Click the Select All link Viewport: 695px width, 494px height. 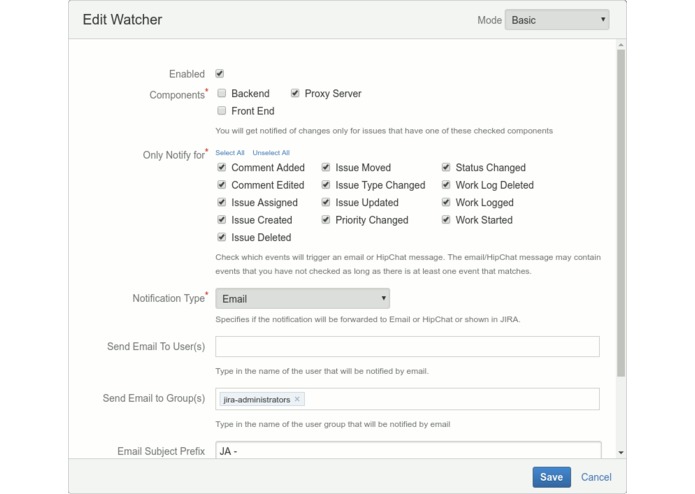tap(230, 152)
